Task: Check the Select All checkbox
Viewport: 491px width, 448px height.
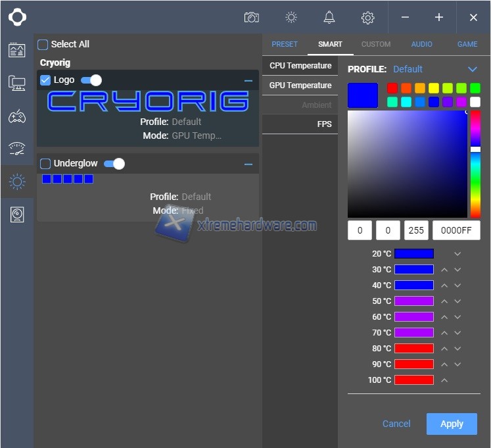Action: point(43,45)
